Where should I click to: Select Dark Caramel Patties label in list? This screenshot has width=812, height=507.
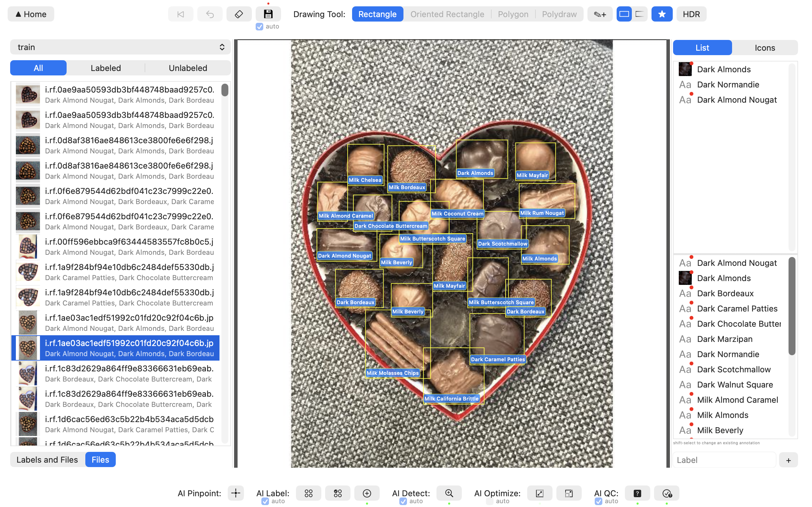pos(737,309)
